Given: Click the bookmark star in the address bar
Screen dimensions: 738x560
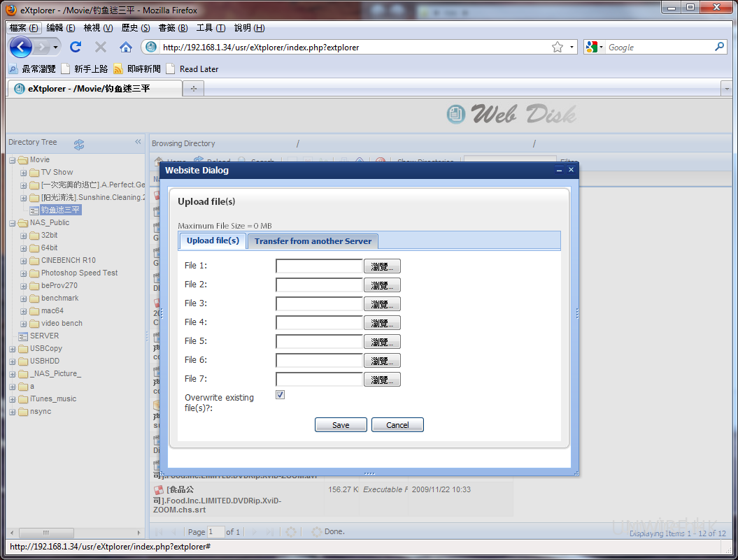Looking at the screenshot, I should point(558,47).
